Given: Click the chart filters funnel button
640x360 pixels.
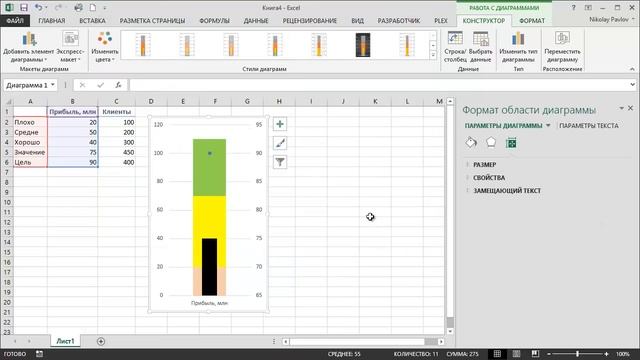Looking at the screenshot, I should click(280, 162).
